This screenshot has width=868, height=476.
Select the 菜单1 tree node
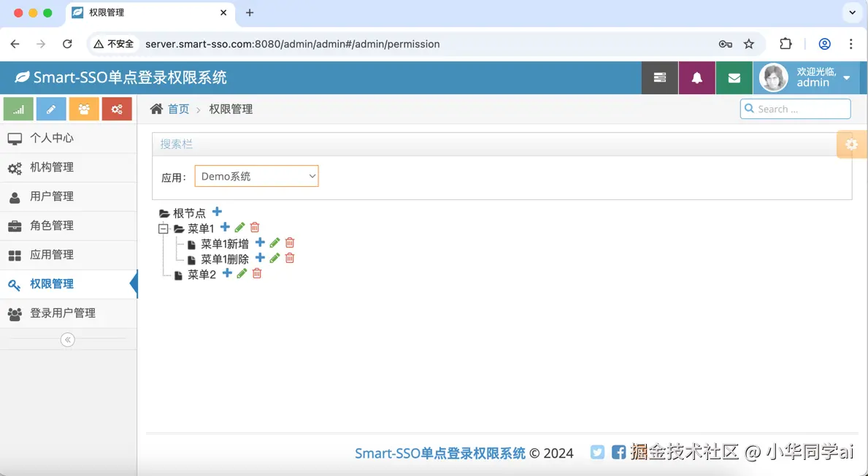[201, 229]
